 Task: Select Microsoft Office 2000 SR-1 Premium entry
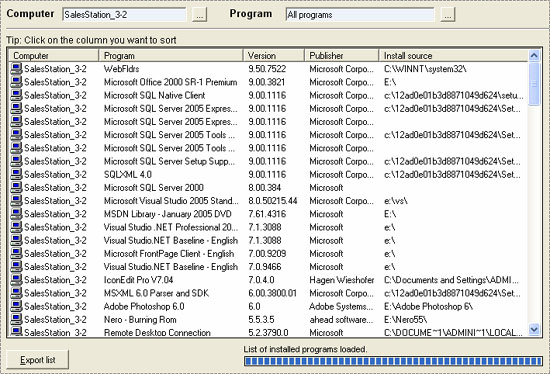[x=170, y=82]
